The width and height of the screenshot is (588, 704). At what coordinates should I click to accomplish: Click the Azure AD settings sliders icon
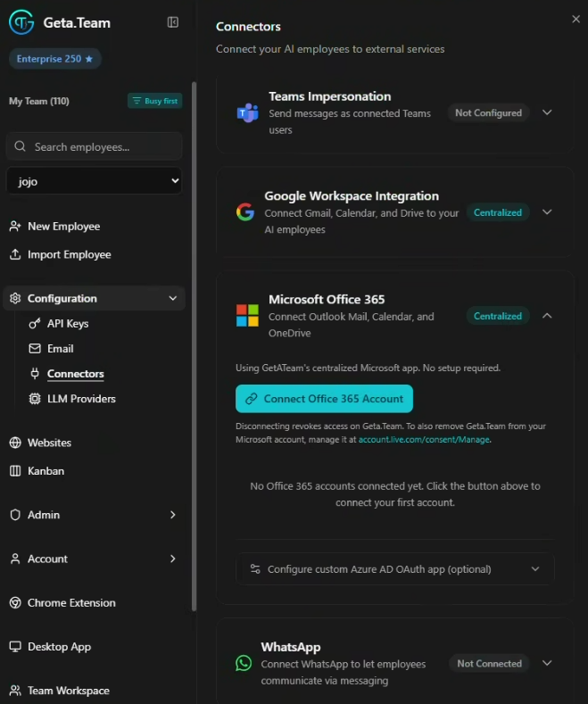[255, 569]
